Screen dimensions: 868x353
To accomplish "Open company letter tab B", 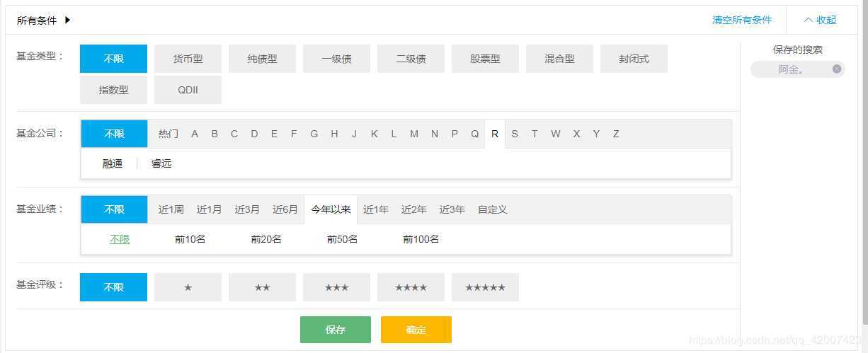I will 215,134.
